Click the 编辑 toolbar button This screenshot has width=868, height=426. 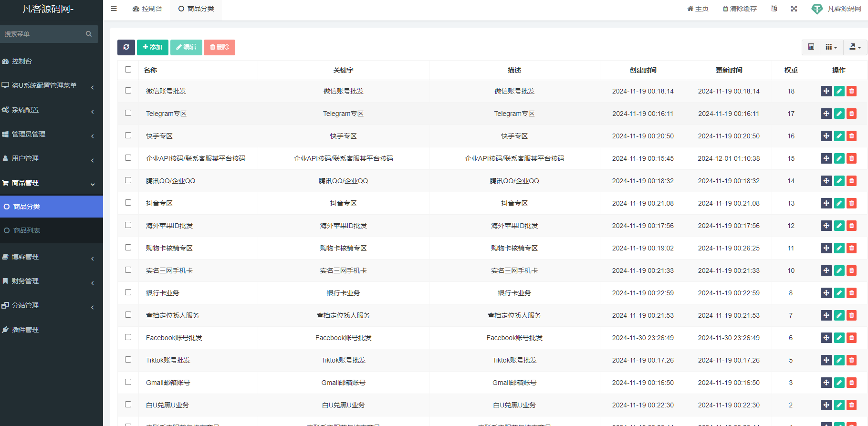click(x=186, y=47)
